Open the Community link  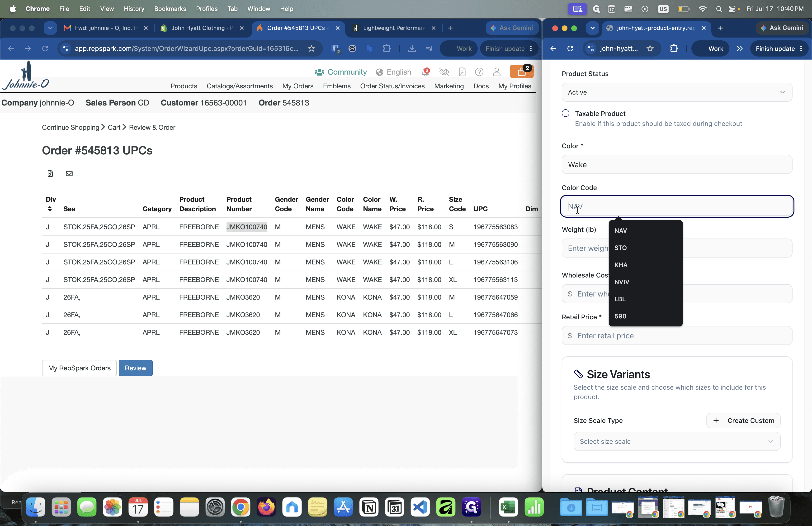click(340, 72)
